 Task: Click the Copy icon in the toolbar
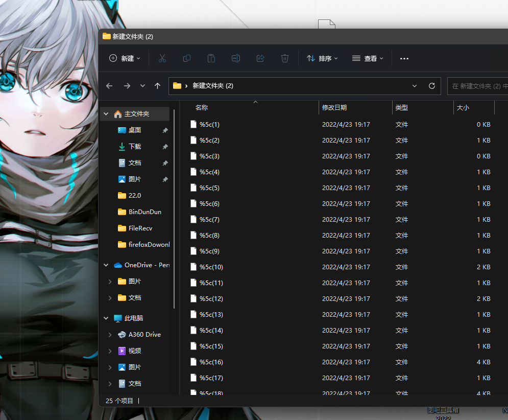(186, 58)
